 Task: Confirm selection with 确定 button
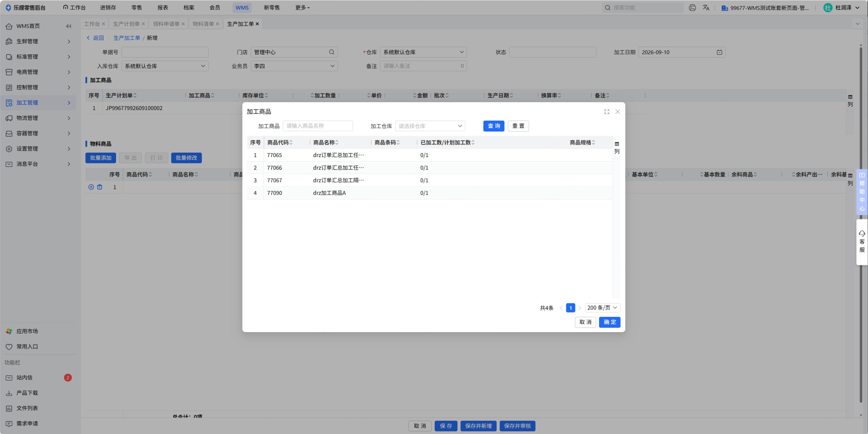click(x=609, y=322)
